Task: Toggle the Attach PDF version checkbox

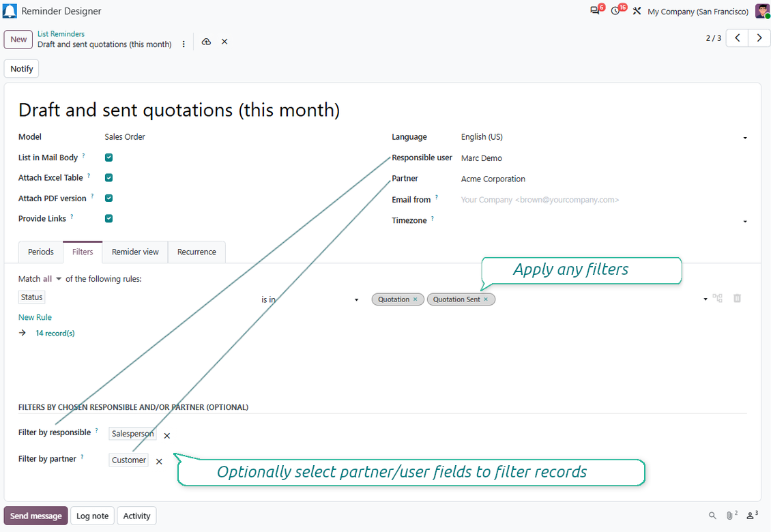Action: coord(108,198)
